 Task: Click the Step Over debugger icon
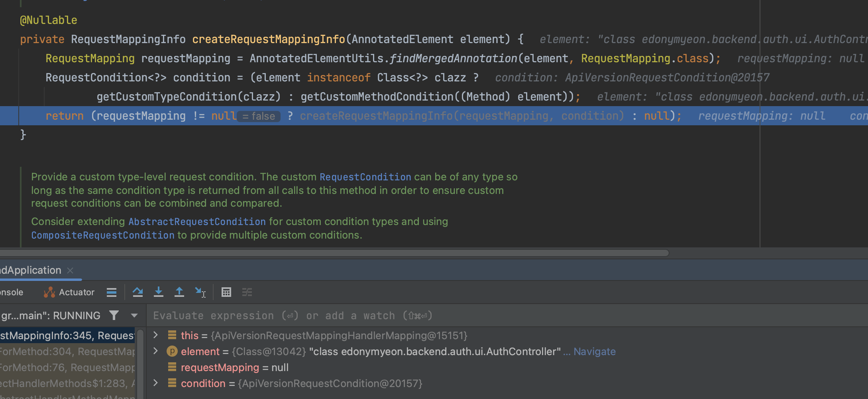(x=138, y=292)
